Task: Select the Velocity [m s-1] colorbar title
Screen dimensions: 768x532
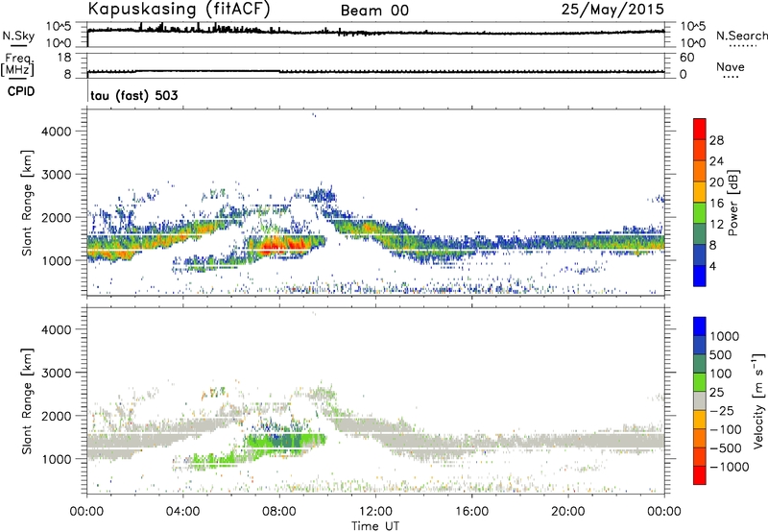Action: pos(758,400)
